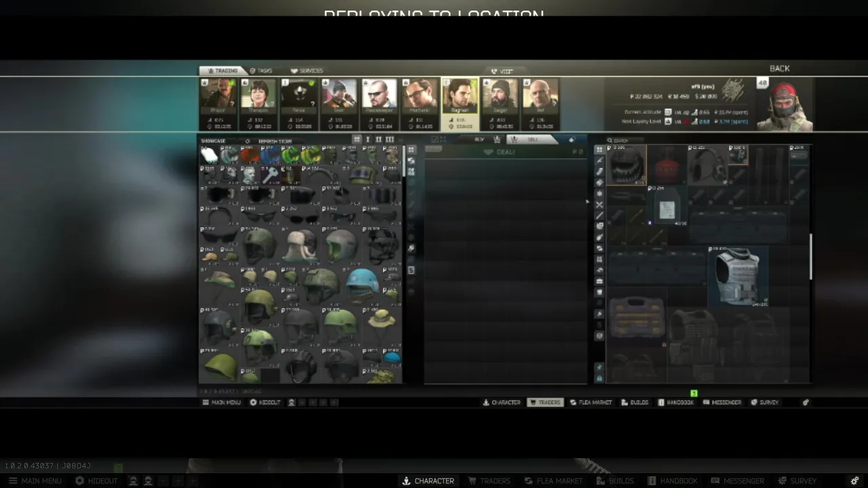Click the crossed-tools stash category icon
This screenshot has width=868, height=488.
[x=599, y=205]
